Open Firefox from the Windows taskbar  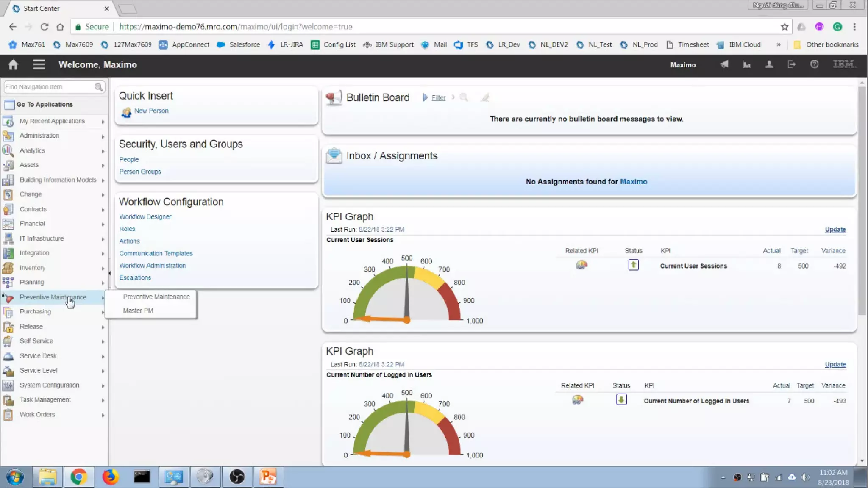point(110,477)
